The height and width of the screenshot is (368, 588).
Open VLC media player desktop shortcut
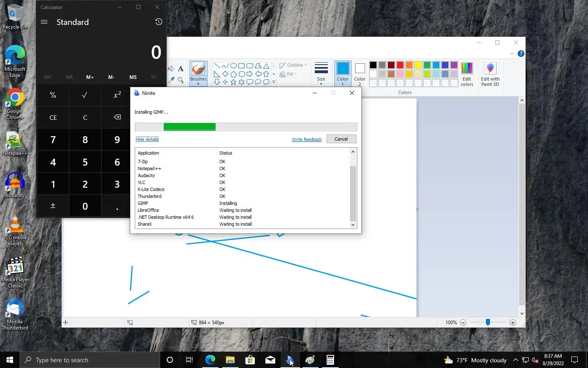point(15,231)
